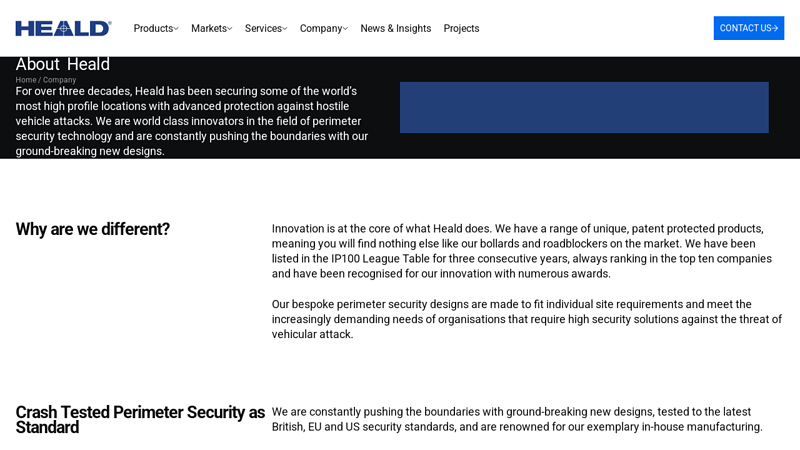The image size is (800, 450).
Task: Click the Crash Tested Perimeter Security heading
Action: coord(140,419)
